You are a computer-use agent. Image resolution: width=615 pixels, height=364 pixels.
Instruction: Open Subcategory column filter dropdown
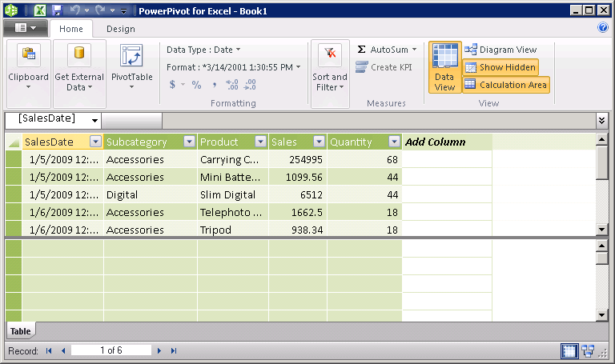[190, 142]
